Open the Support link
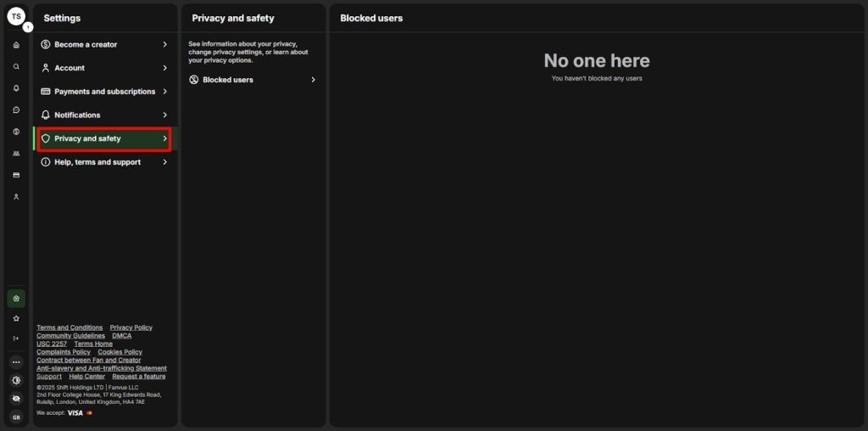 point(49,377)
